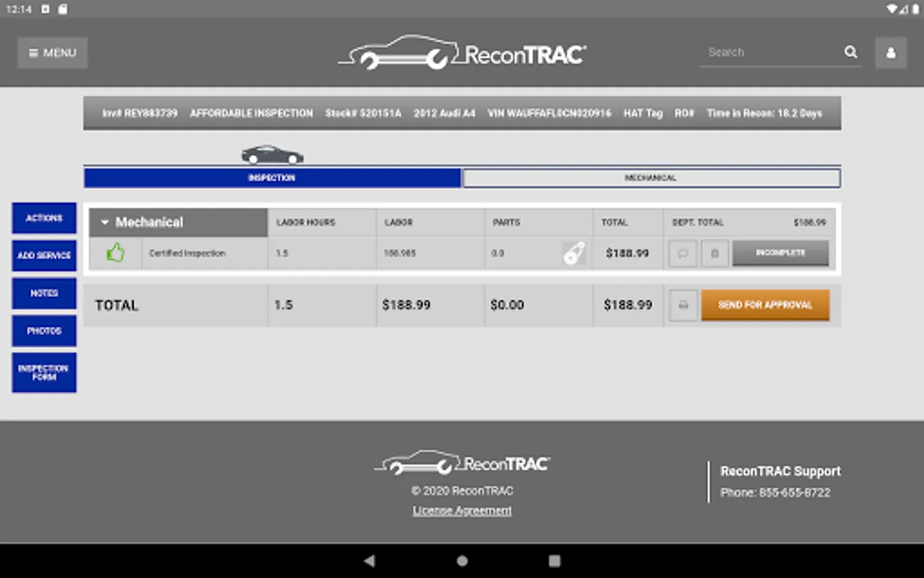Screen dimensions: 924x578
Task: Click the print icon in total row
Action: click(683, 305)
